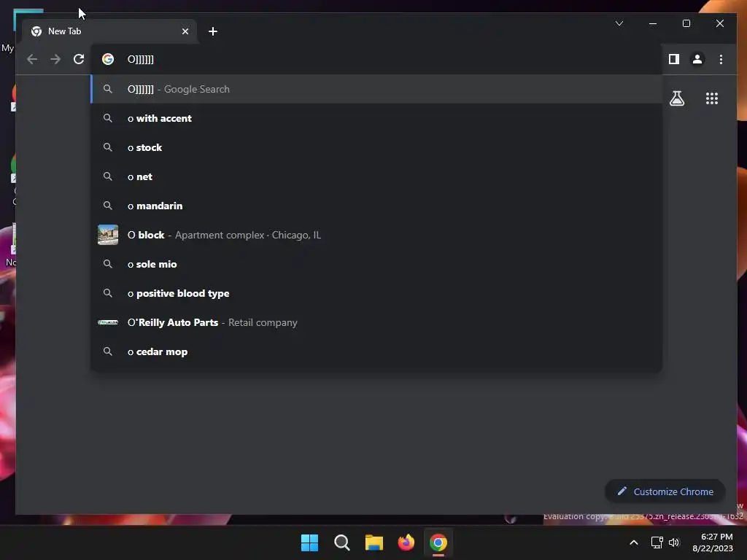Choose the O]]]]]] Google Search suggestion

(x=376, y=89)
